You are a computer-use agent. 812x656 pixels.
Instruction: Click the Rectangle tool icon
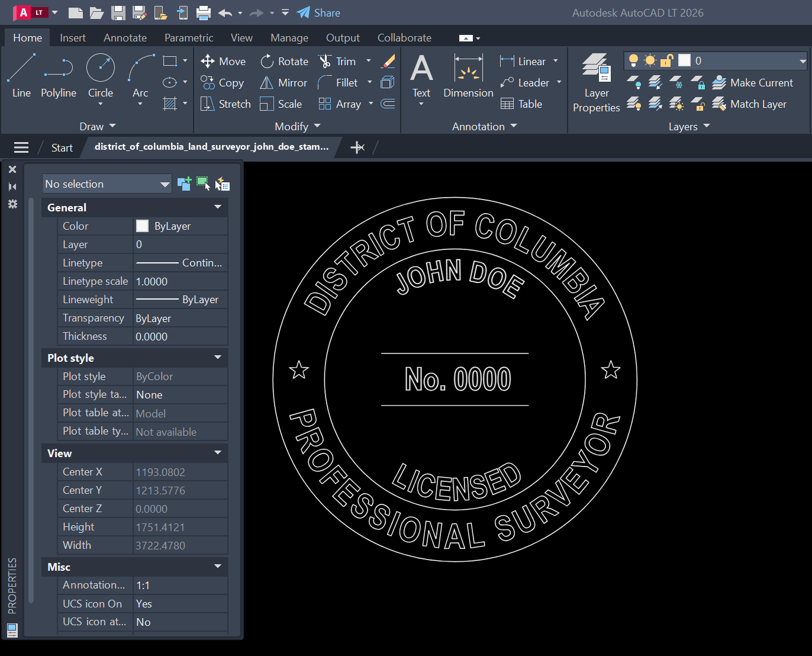tap(170, 61)
